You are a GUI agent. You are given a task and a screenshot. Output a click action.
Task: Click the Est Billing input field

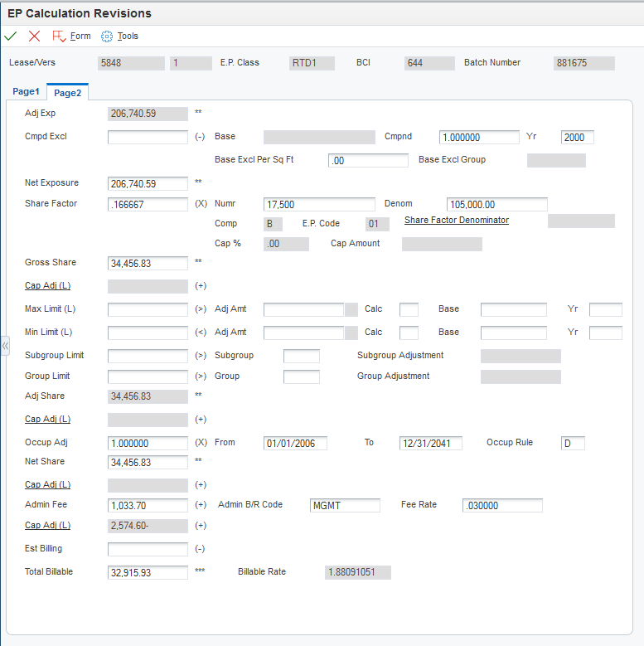148,549
